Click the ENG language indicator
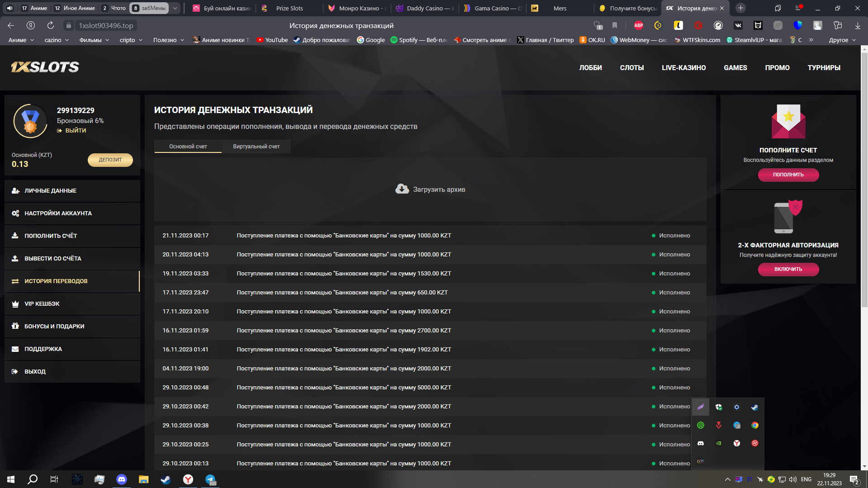 [806, 479]
